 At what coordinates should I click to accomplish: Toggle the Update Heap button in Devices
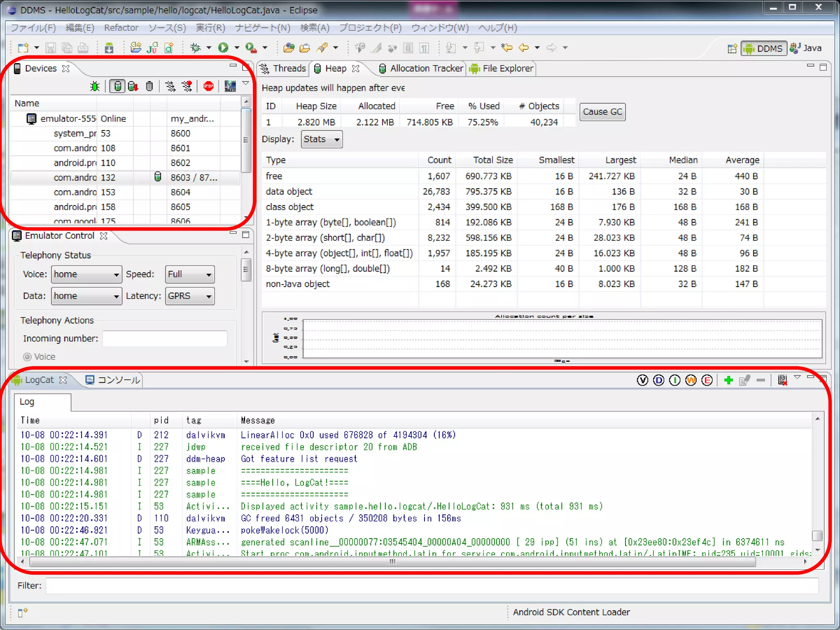pos(118,86)
